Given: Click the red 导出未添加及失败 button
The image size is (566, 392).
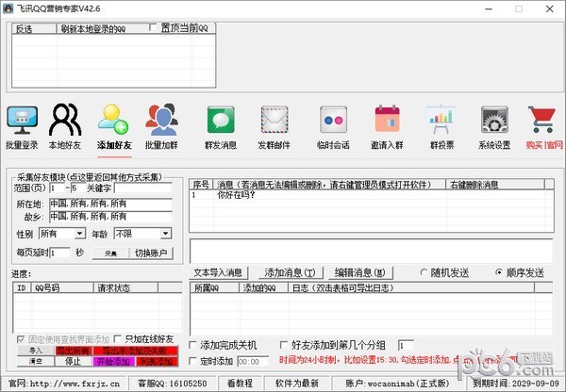Looking at the screenshot, I should (136, 351).
